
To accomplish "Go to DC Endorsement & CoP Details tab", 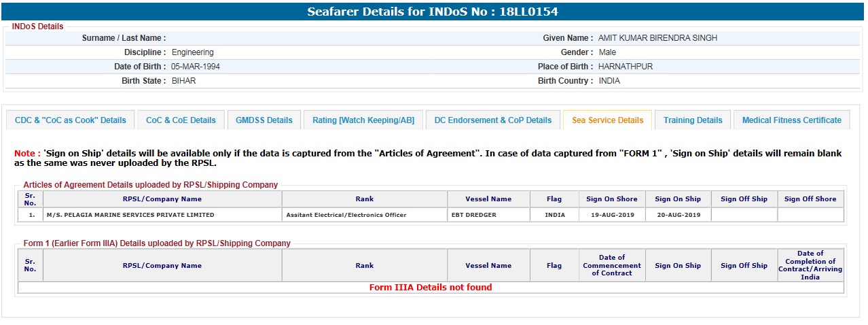I will [493, 120].
